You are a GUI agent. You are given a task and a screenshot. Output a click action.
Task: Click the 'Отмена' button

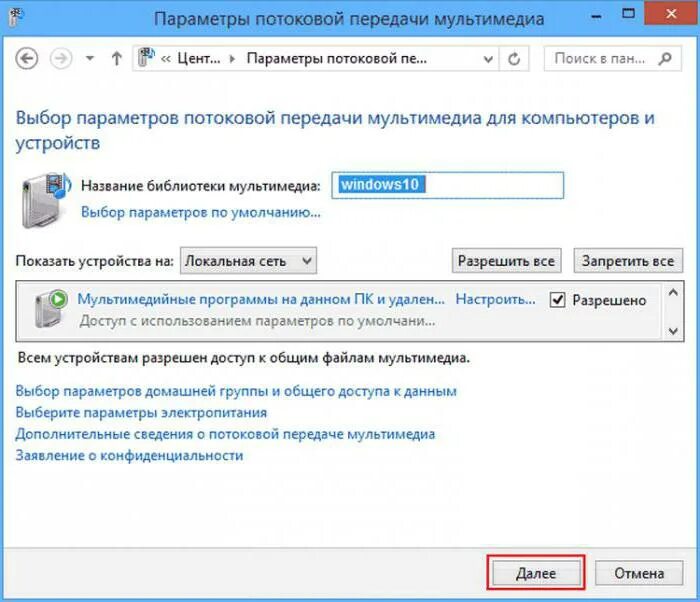coord(639,573)
